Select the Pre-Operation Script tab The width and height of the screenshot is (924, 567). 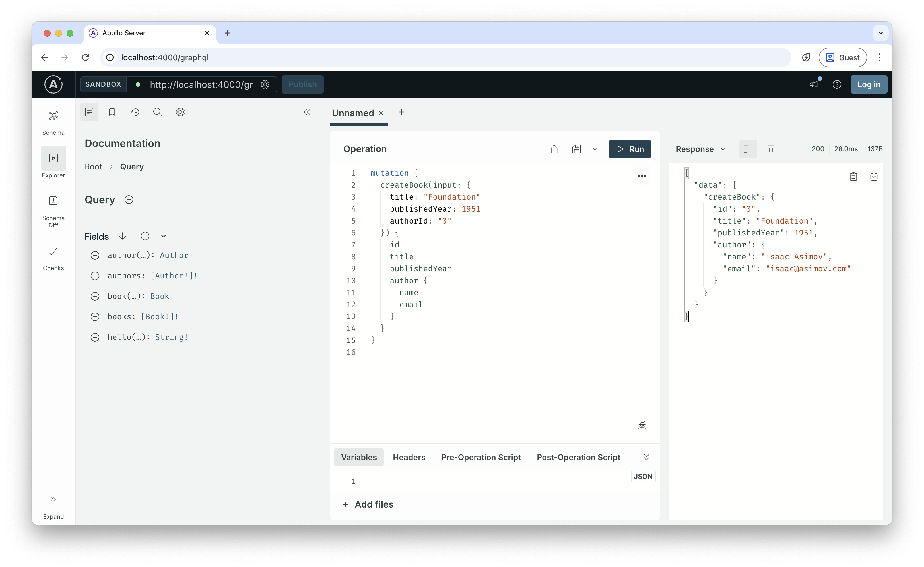pos(481,457)
